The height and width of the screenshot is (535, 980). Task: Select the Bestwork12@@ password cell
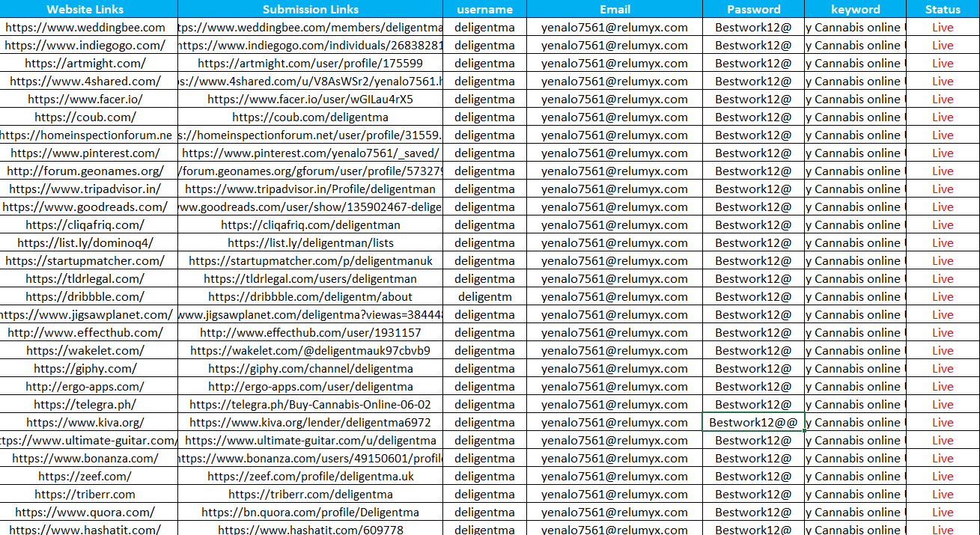[x=753, y=423]
